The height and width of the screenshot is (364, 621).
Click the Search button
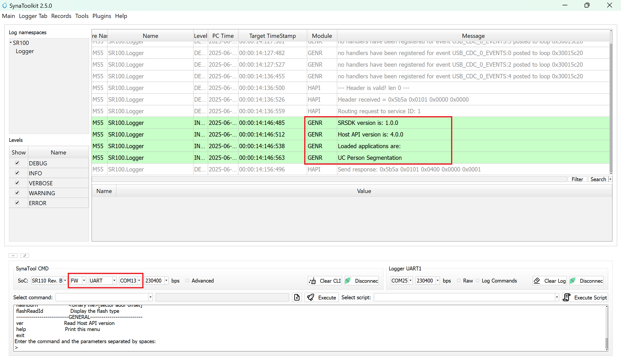pos(598,179)
